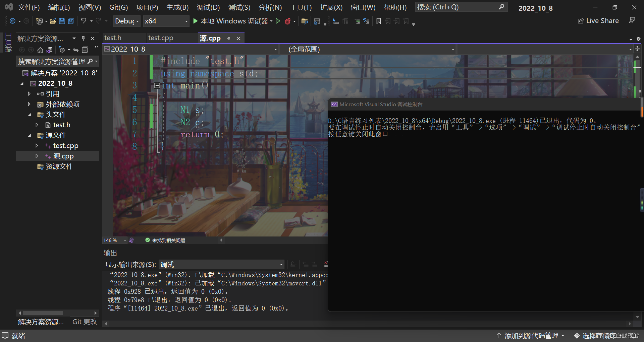The width and height of the screenshot is (644, 342).
Task: Open the 文件(F) menu
Action: tap(29, 7)
